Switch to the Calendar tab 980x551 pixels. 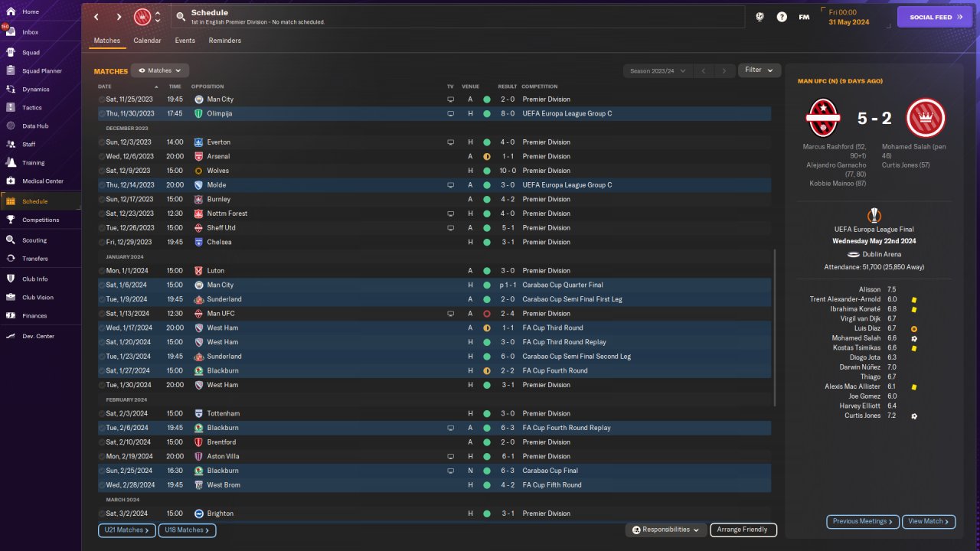coord(147,41)
